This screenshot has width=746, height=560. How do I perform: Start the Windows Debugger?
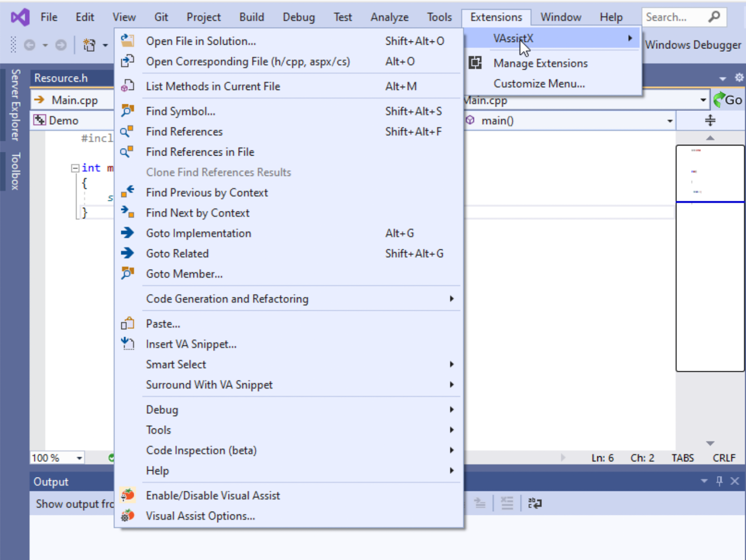tap(693, 45)
